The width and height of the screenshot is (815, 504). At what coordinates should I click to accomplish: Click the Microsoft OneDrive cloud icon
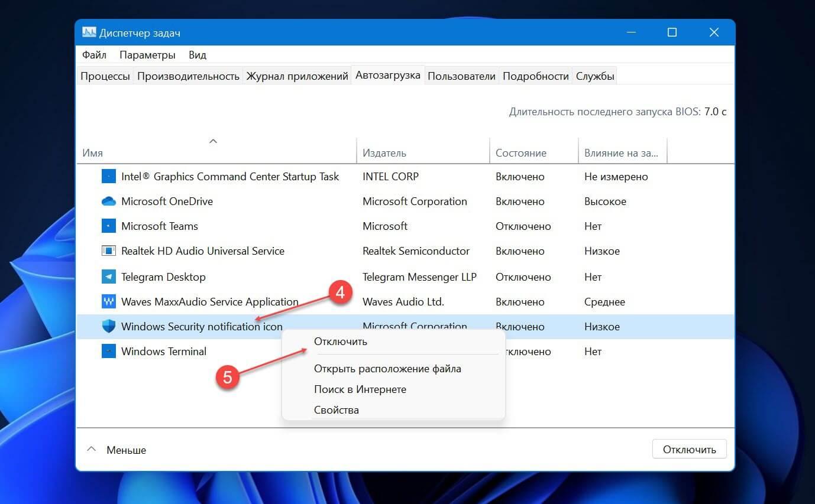(109, 201)
